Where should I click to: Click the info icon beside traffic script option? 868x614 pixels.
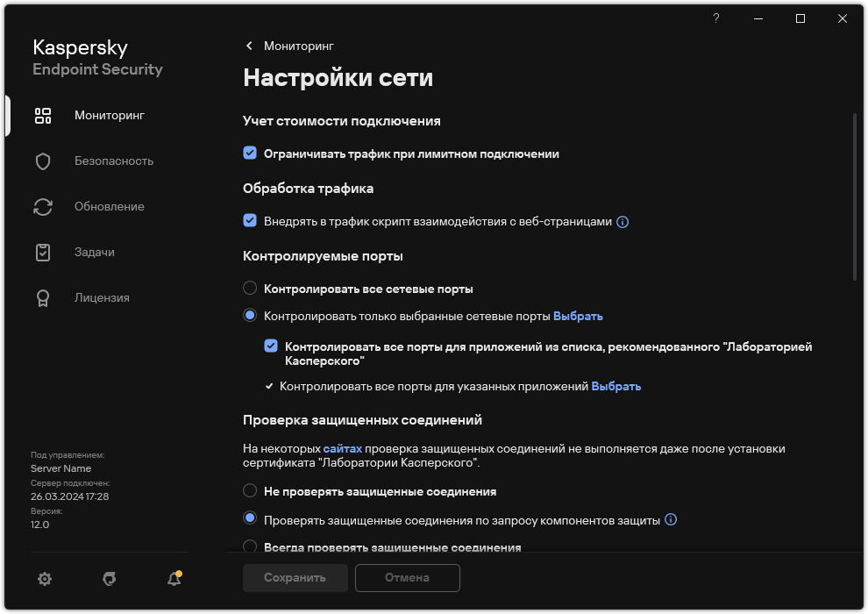coord(622,222)
